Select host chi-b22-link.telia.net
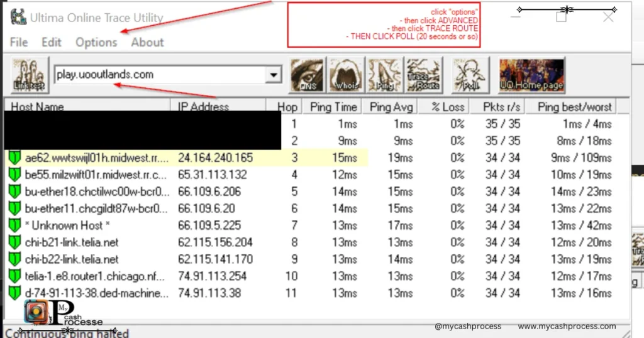Image resolution: width=644 pixels, height=338 pixels. [x=72, y=259]
